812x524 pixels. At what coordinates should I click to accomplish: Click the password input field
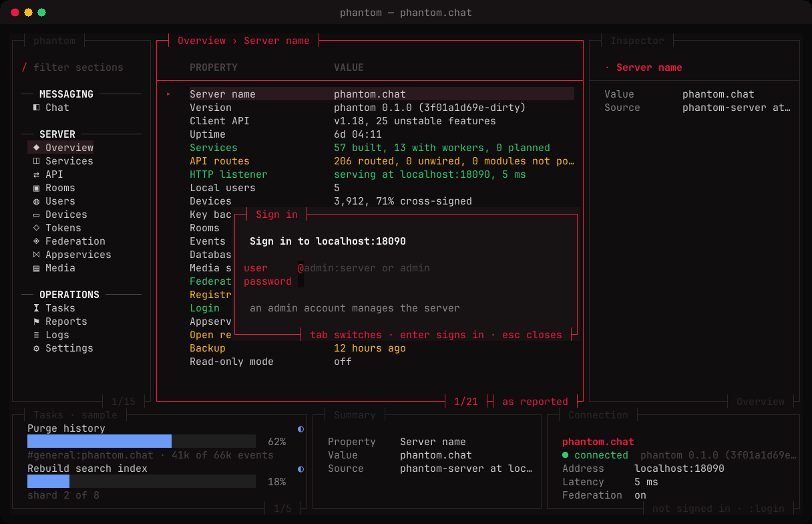pos(433,281)
